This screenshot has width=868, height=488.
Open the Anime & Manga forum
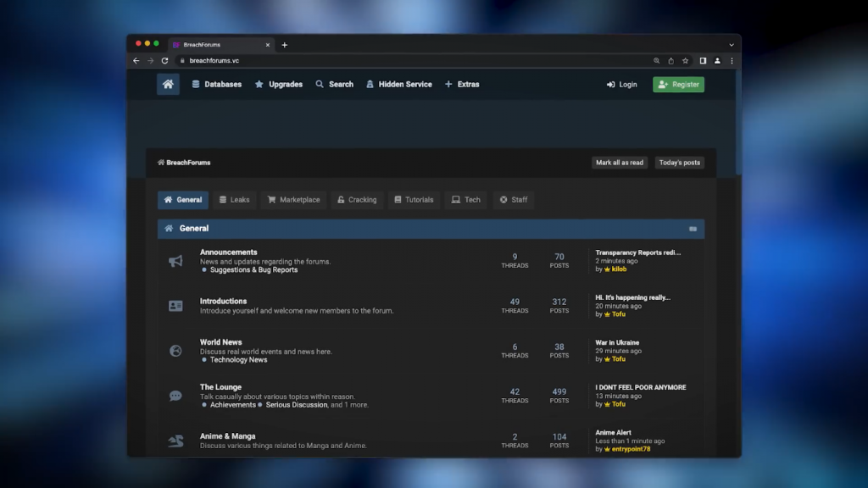point(227,436)
